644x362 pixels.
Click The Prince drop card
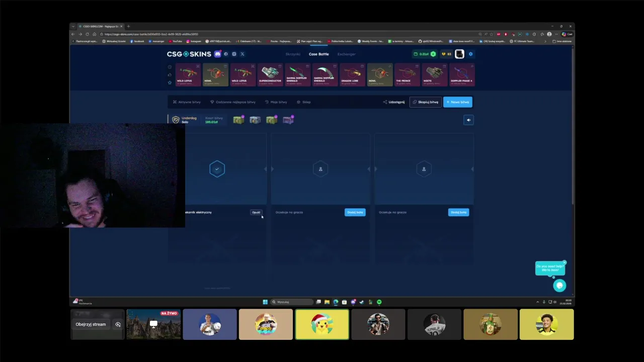(x=407, y=75)
